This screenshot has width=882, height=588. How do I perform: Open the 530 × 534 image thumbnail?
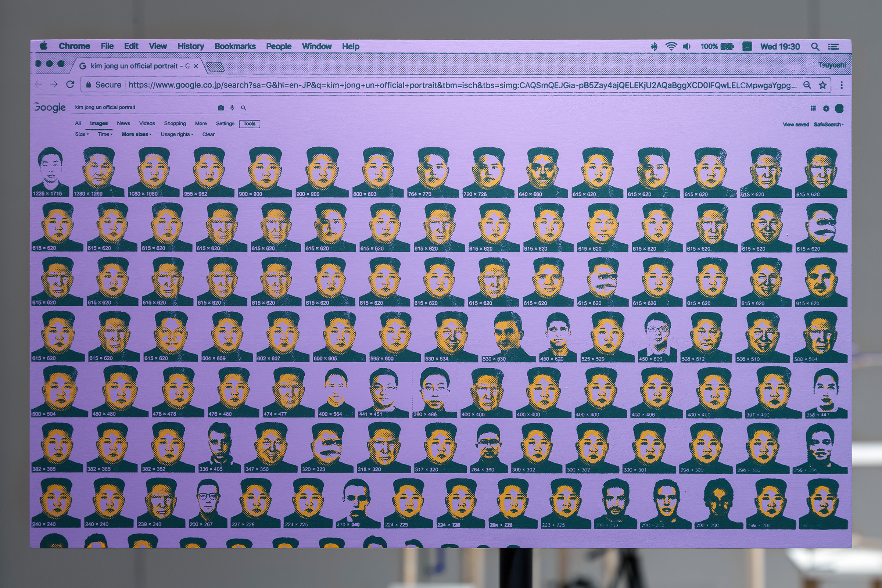pos(452,337)
